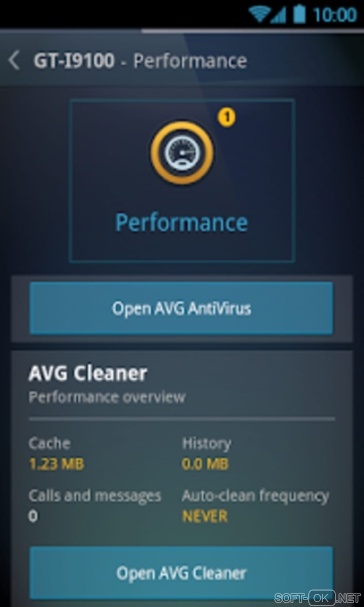Open AVG Cleaner button

coord(181,573)
